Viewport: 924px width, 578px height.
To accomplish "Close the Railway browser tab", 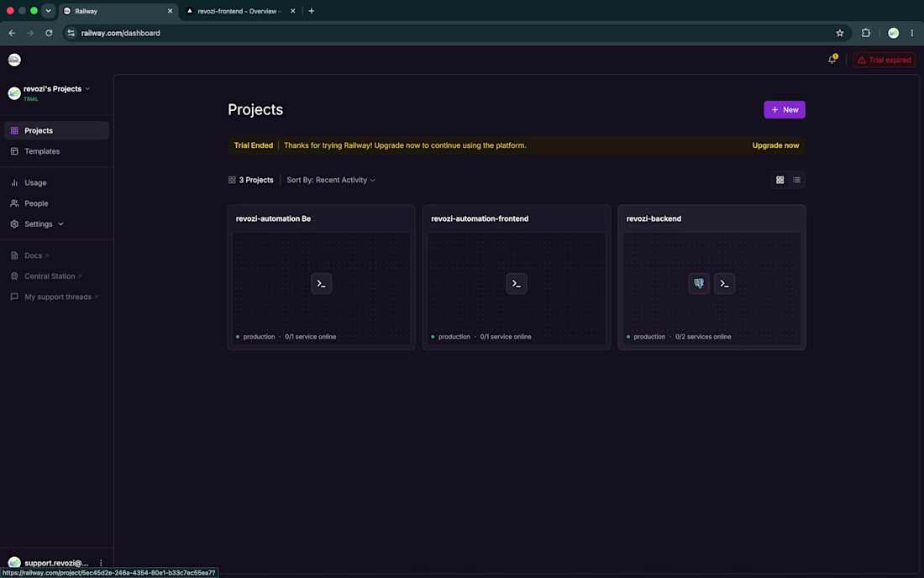I will pyautogui.click(x=170, y=11).
